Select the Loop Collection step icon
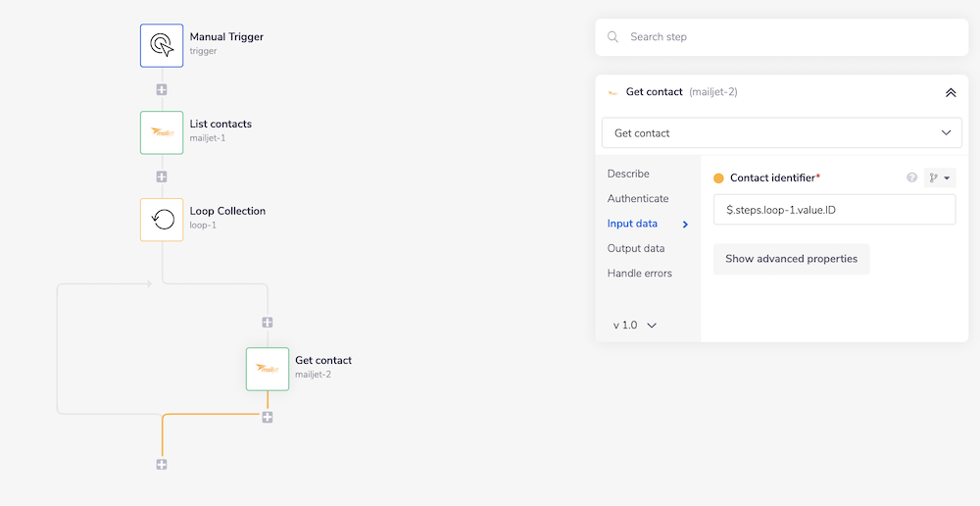The height and width of the screenshot is (506, 980). coord(162,219)
